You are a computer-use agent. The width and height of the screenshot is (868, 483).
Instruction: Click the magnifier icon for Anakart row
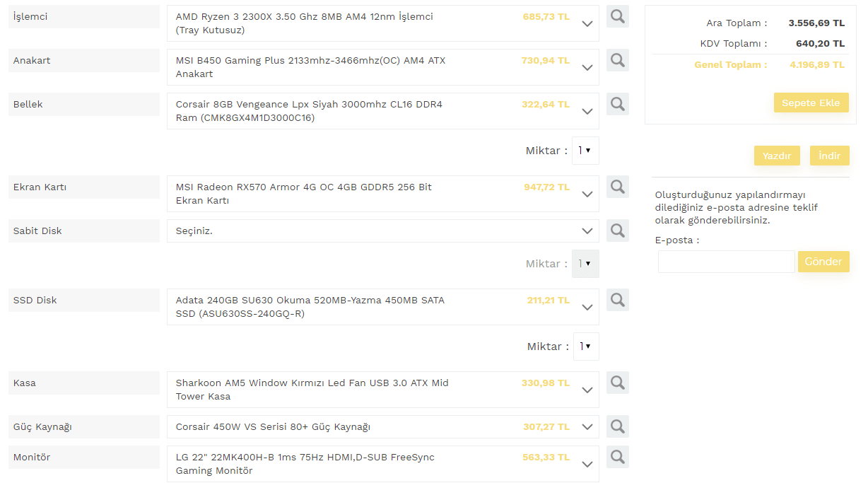pos(618,60)
